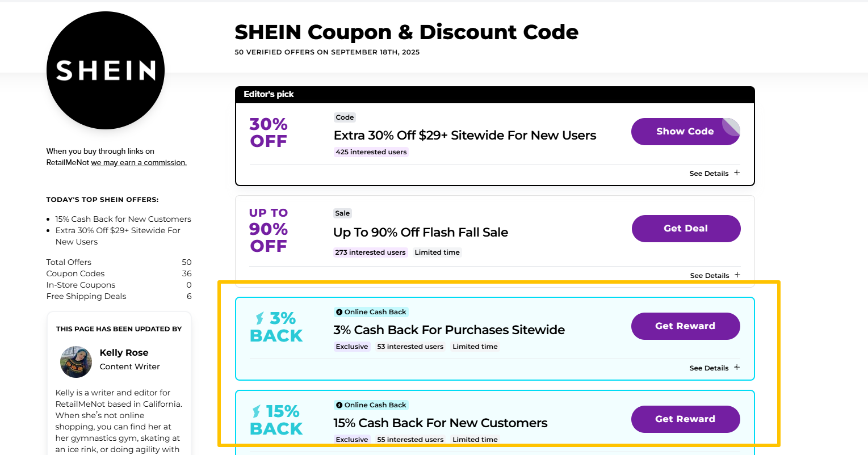Click Get Deal for the Flash Fall Sale

click(x=686, y=228)
